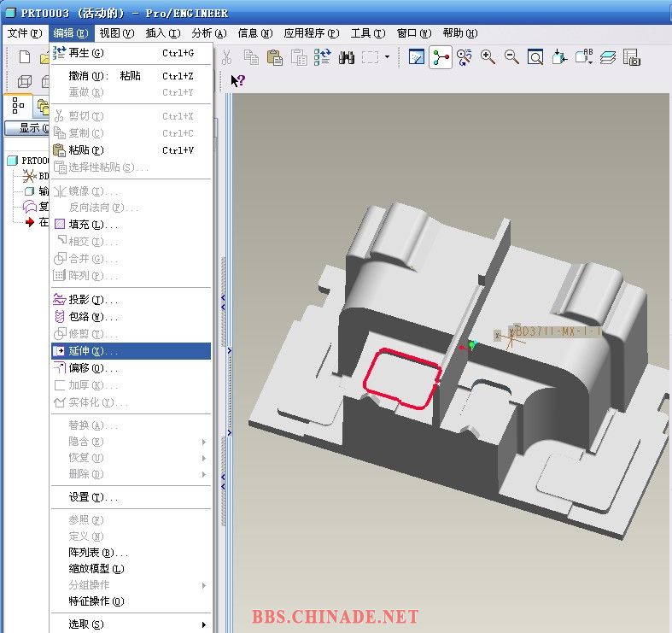This screenshot has height=633, width=672.
Task: Open the saved view list icon
Action: tap(584, 57)
